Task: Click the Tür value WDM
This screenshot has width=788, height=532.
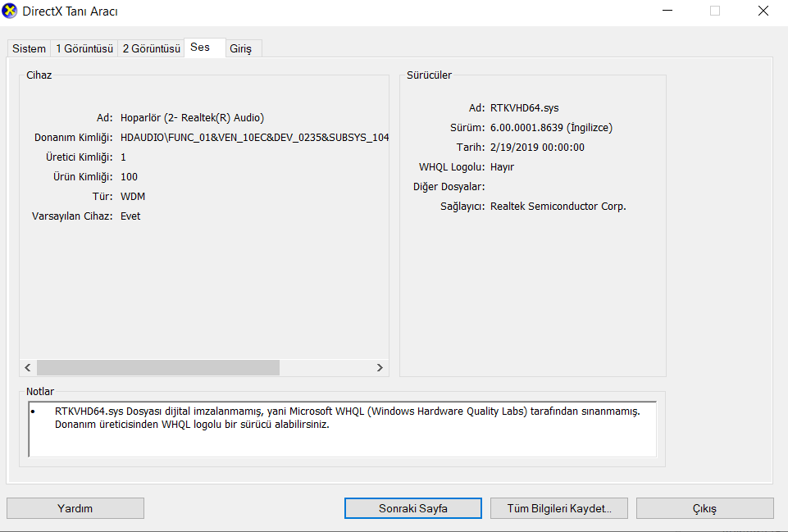Action: tap(133, 197)
